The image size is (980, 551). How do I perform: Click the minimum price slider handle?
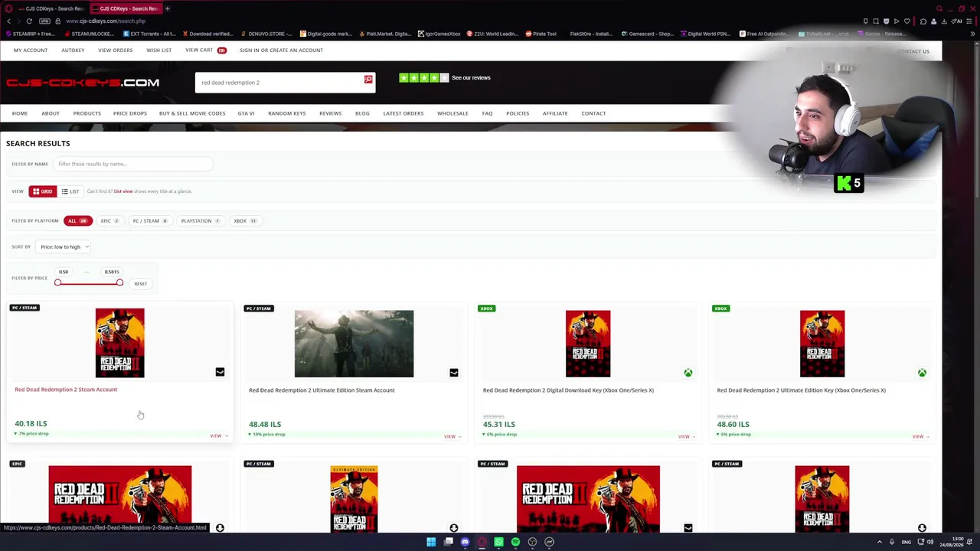pos(57,283)
